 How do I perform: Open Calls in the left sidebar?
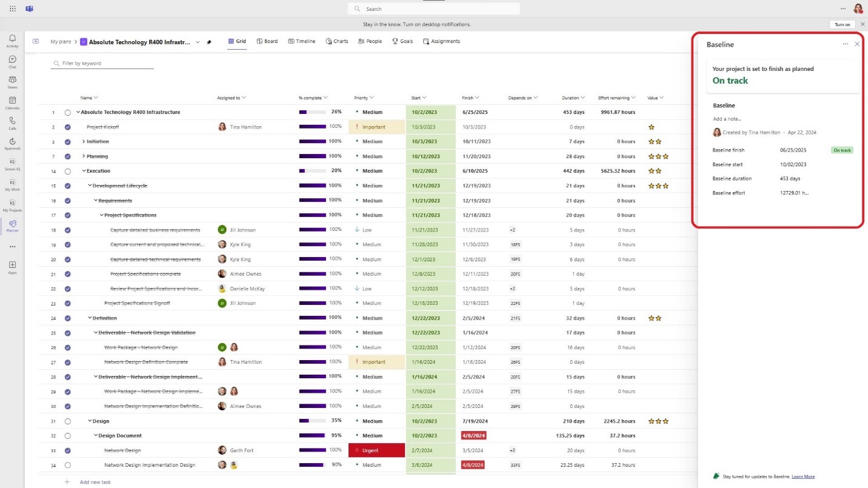coord(12,122)
